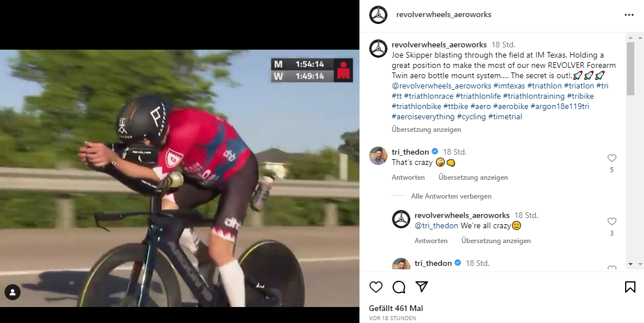The width and height of the screenshot is (644, 323).
Task: Open the "Gefällt 461 Mal" likes list
Action: click(x=396, y=308)
